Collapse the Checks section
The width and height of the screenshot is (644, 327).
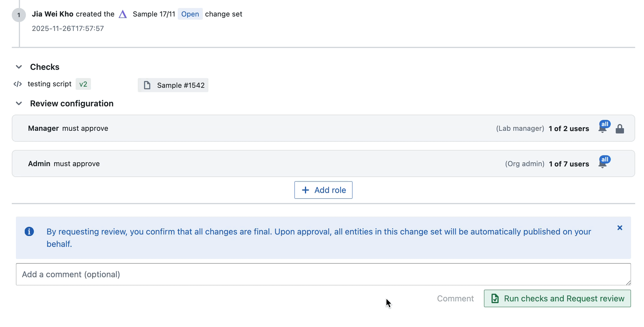[19, 67]
